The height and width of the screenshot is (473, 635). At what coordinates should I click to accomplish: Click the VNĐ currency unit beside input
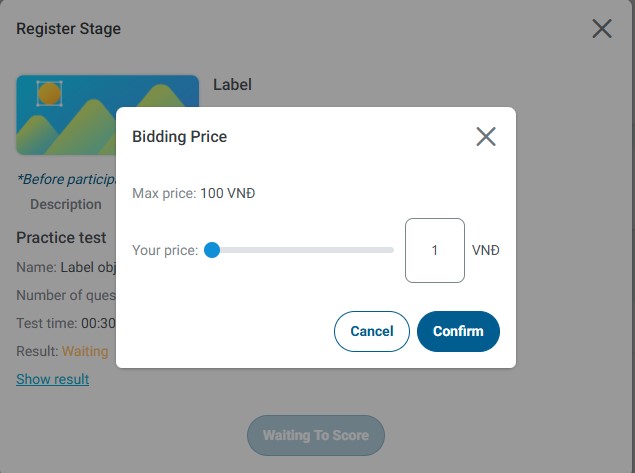coord(486,250)
